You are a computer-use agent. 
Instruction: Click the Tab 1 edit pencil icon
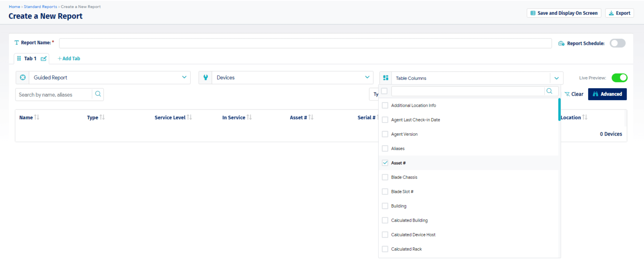44,58
